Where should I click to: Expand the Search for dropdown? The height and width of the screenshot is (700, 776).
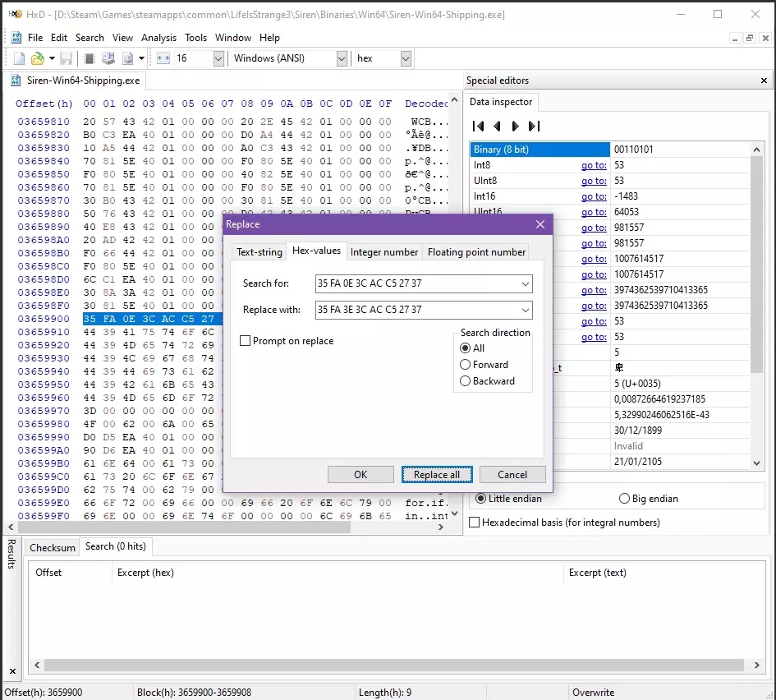[x=525, y=284]
